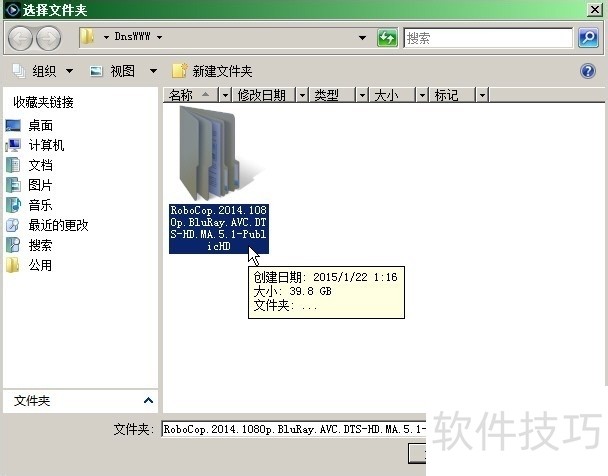Image resolution: width=608 pixels, height=476 pixels.
Task: Select the 音乐 music icon in sidebar
Action: [x=13, y=205]
